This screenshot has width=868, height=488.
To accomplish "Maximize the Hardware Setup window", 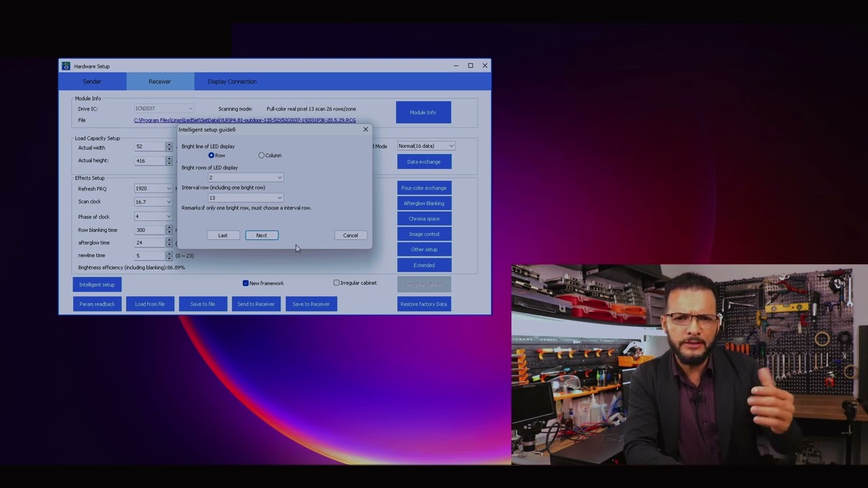I will [471, 66].
